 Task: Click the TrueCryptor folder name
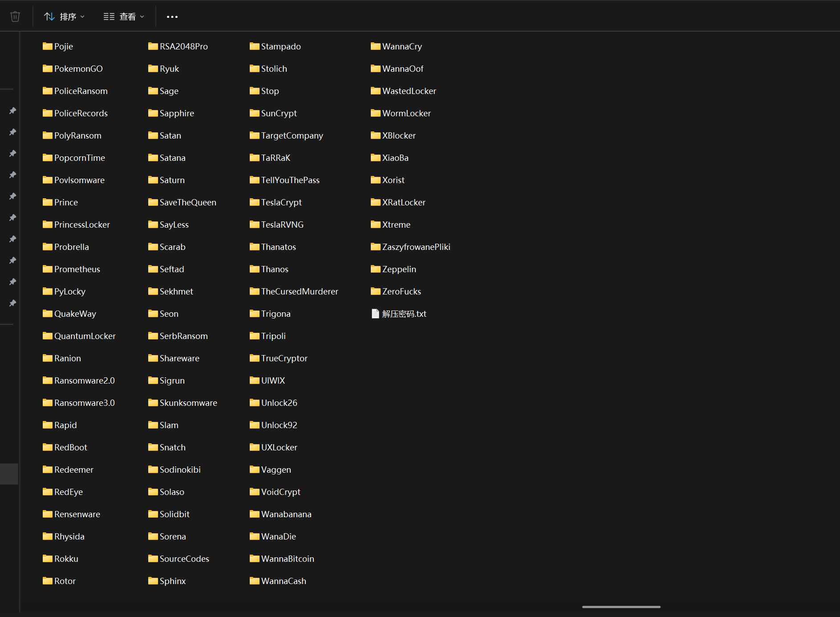(284, 358)
